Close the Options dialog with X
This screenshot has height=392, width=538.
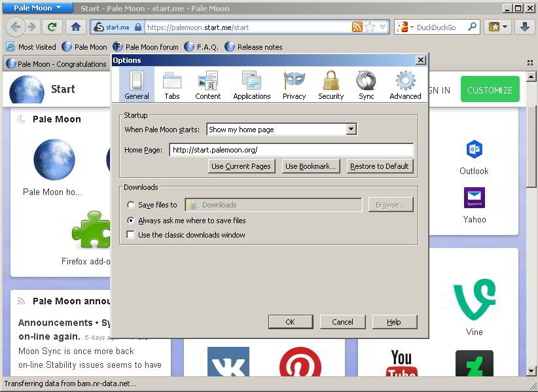pos(421,60)
